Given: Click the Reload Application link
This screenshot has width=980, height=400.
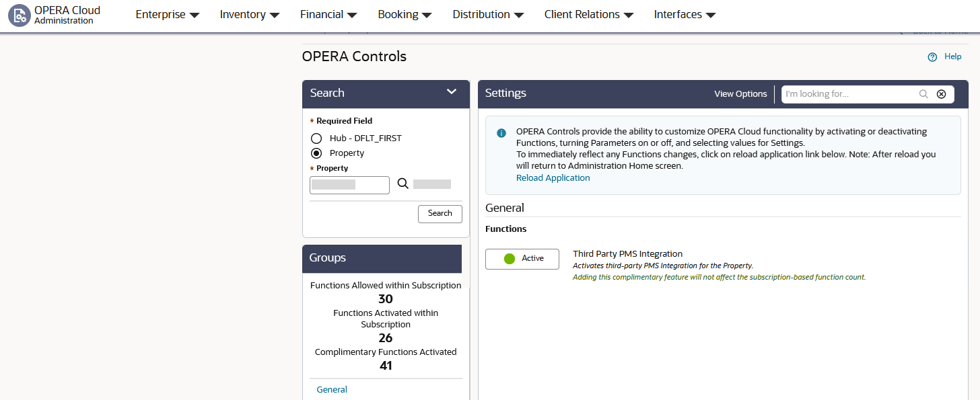Looking at the screenshot, I should click(553, 178).
